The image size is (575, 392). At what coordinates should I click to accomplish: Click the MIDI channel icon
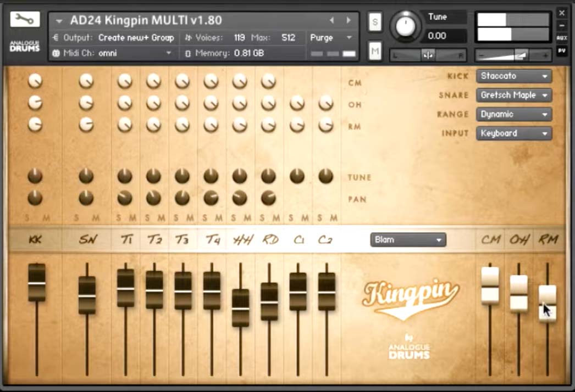56,53
